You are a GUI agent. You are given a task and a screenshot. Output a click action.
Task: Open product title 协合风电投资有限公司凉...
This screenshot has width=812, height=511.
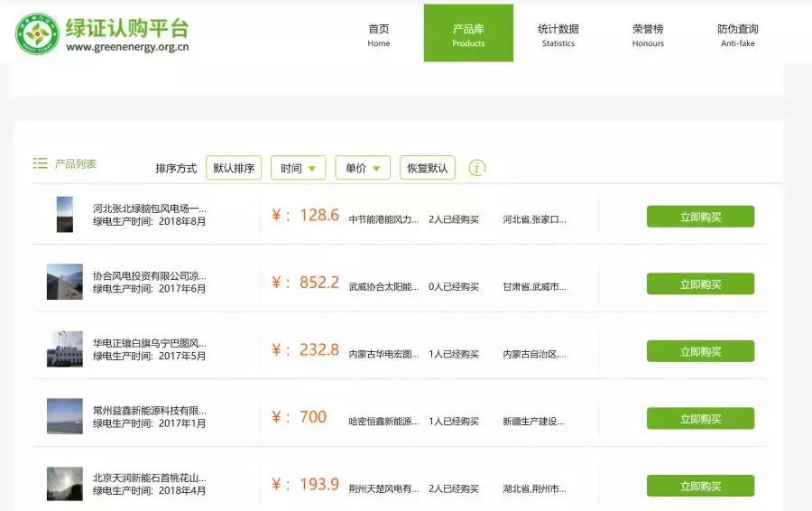pyautogui.click(x=149, y=275)
